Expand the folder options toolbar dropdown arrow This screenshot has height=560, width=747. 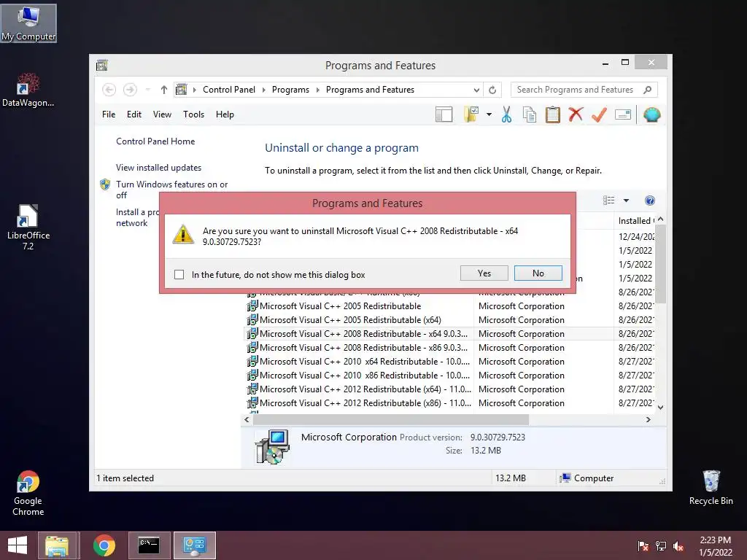click(489, 114)
